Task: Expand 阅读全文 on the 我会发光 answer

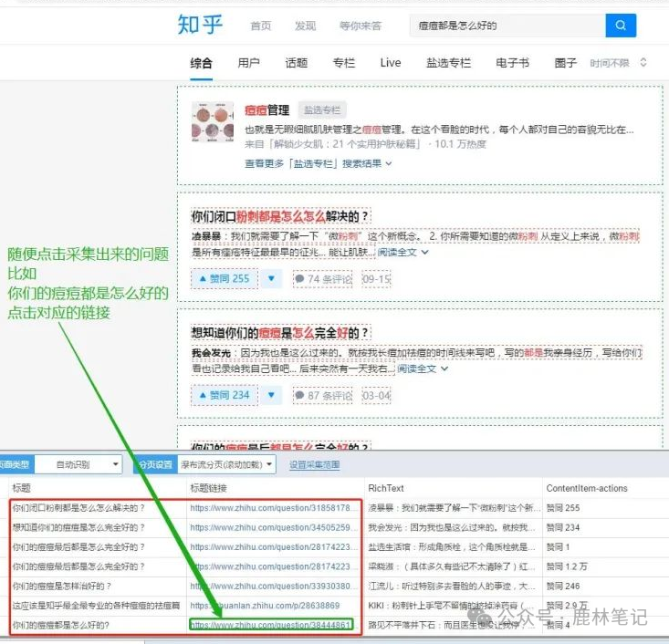Action: [x=423, y=369]
